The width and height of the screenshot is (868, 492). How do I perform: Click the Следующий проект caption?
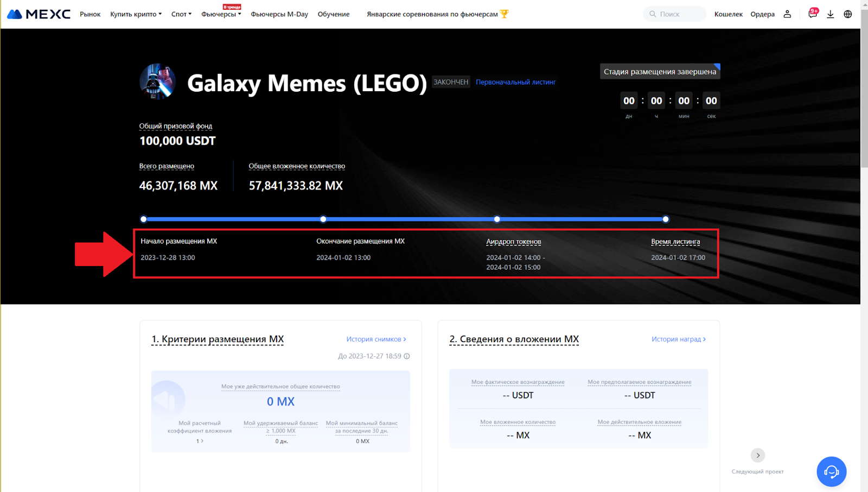tap(758, 471)
